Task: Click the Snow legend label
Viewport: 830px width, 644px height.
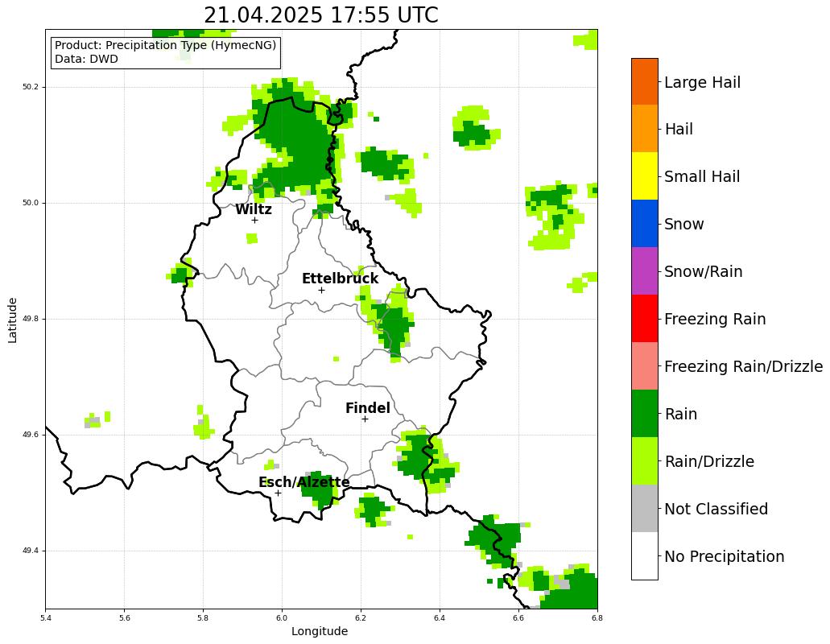Action: [684, 225]
